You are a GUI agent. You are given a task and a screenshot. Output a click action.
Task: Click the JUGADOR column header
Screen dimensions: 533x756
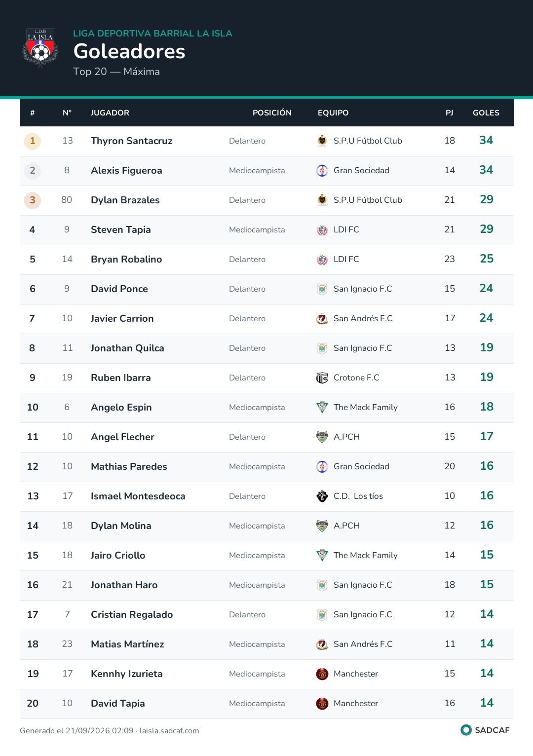[x=110, y=113]
